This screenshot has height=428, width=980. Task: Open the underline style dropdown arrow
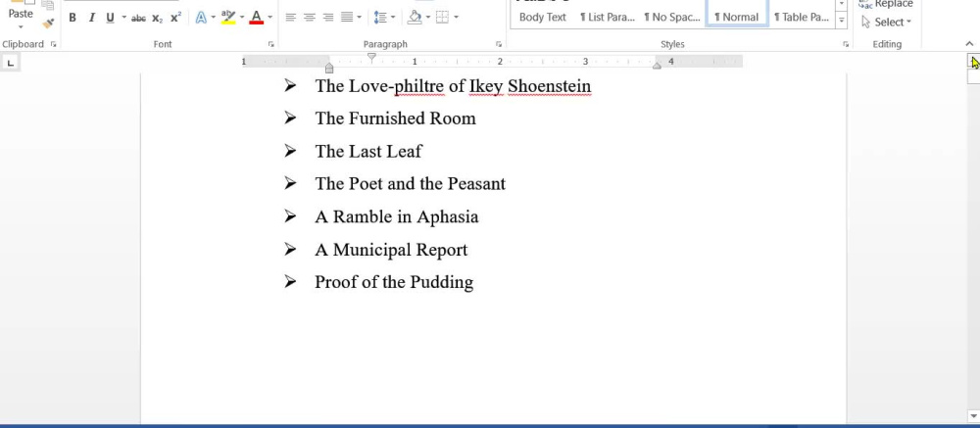coord(123,18)
